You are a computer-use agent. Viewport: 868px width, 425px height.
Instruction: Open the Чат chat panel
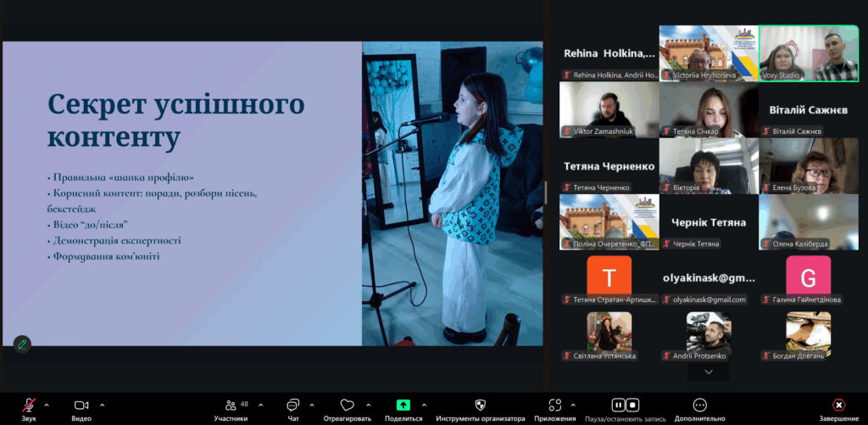[x=293, y=405]
